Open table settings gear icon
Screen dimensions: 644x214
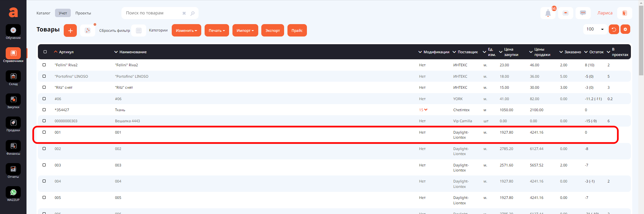625,29
